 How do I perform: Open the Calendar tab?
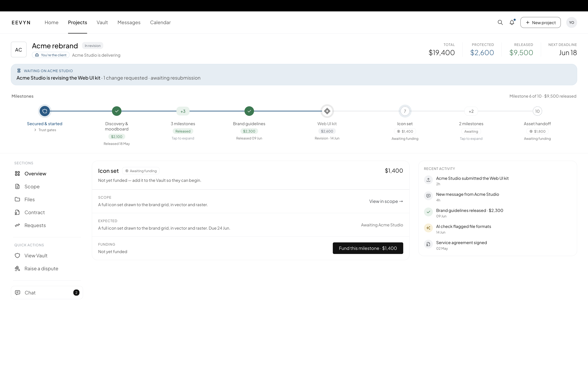160,22
